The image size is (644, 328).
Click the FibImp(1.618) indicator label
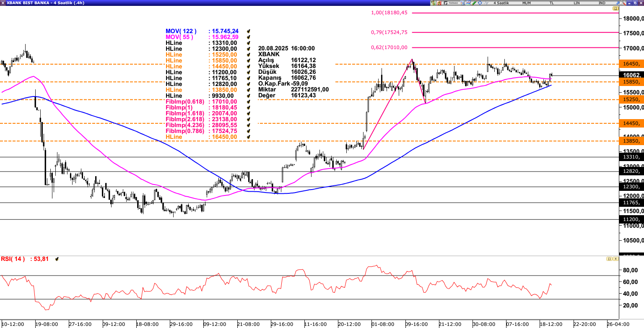pos(185,114)
